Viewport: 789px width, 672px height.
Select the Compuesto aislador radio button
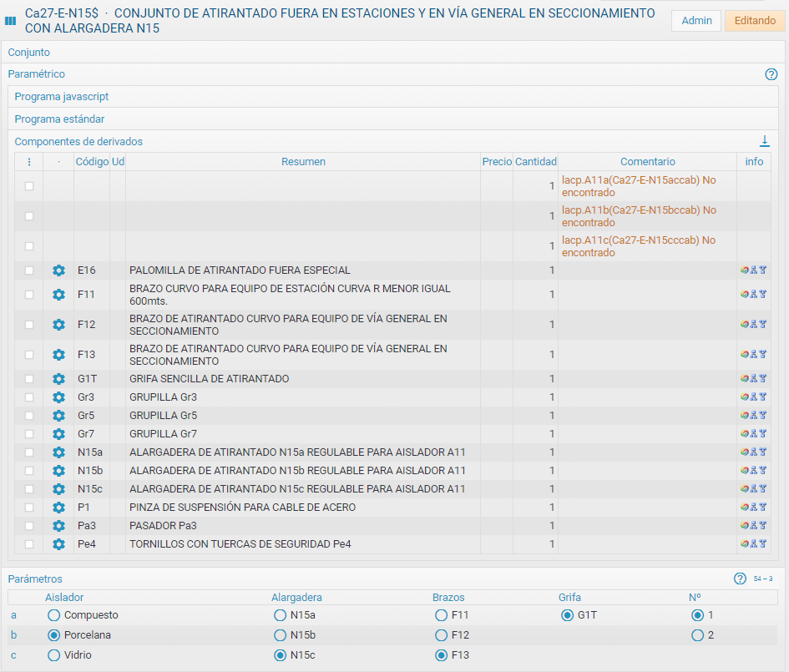(54, 615)
